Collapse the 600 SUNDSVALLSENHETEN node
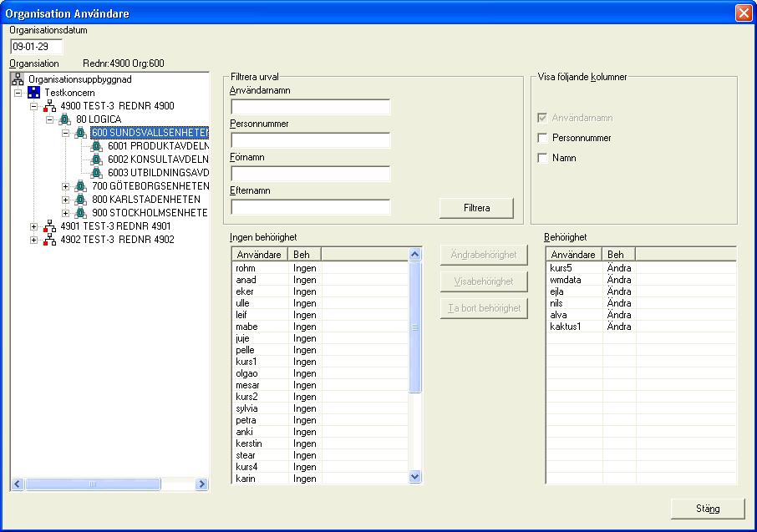 coord(66,133)
